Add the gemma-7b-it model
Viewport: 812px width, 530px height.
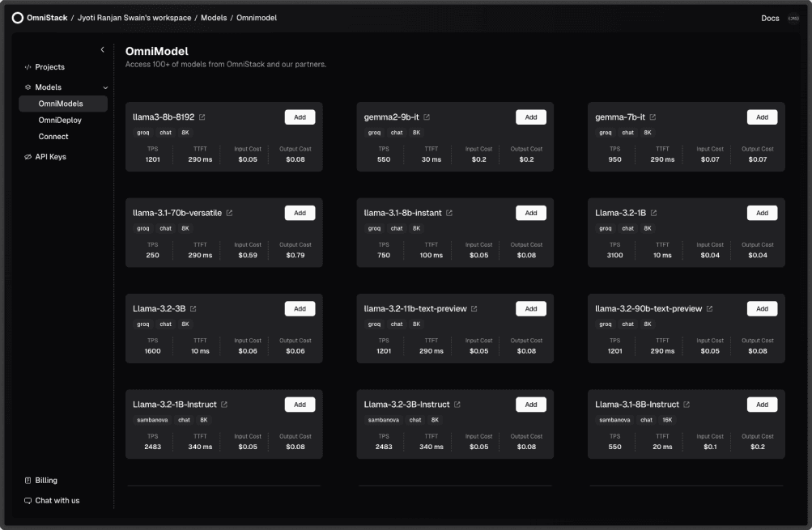click(762, 117)
